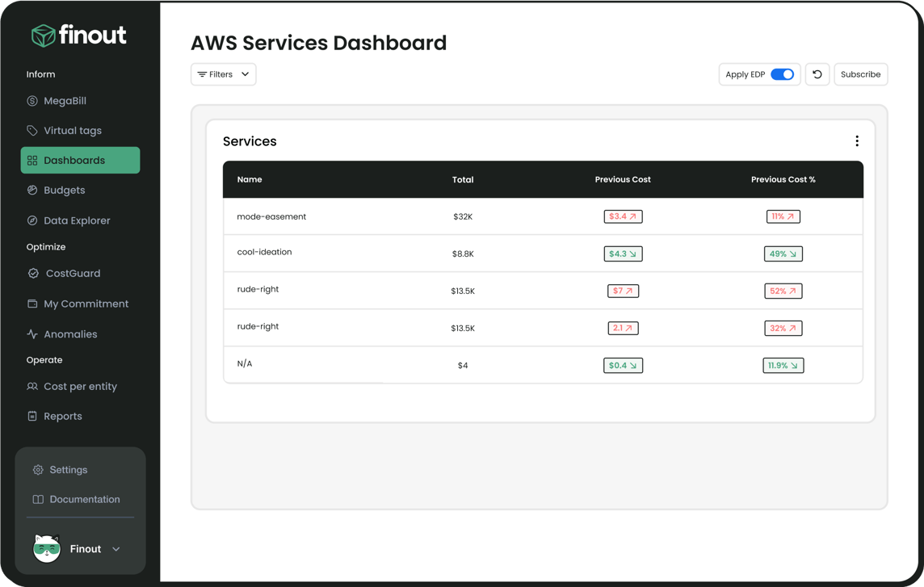Open Cost per entity view
Image resolution: width=924 pixels, height=587 pixels.
(85, 386)
